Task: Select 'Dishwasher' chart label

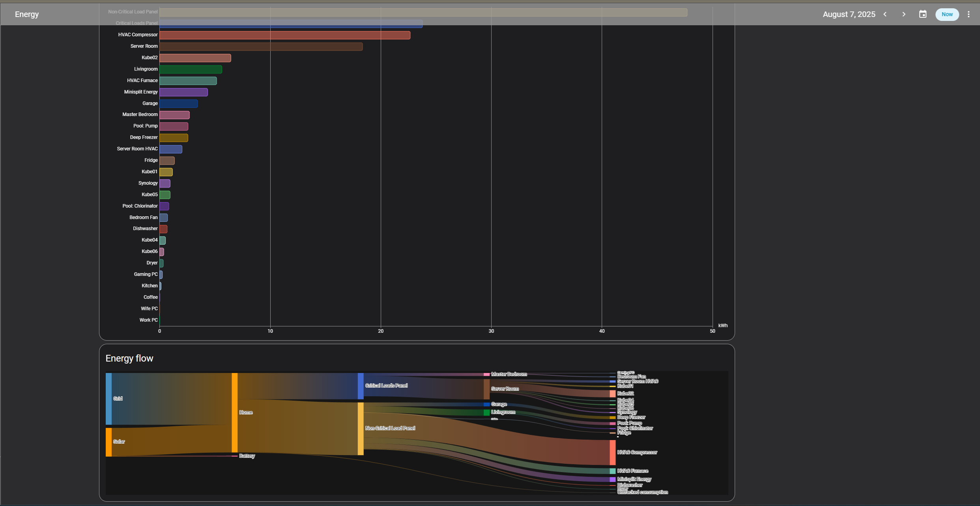Action: coord(145,229)
